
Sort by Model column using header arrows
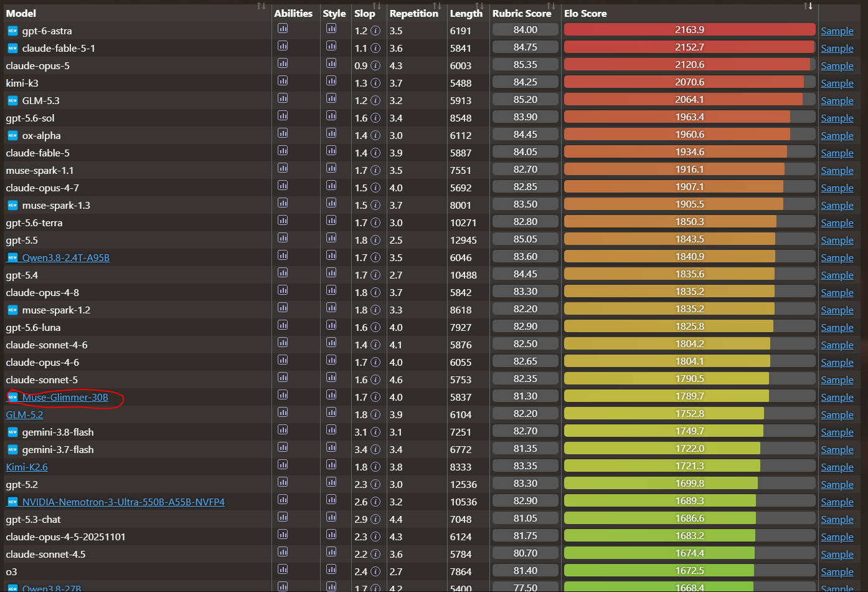tap(262, 6)
